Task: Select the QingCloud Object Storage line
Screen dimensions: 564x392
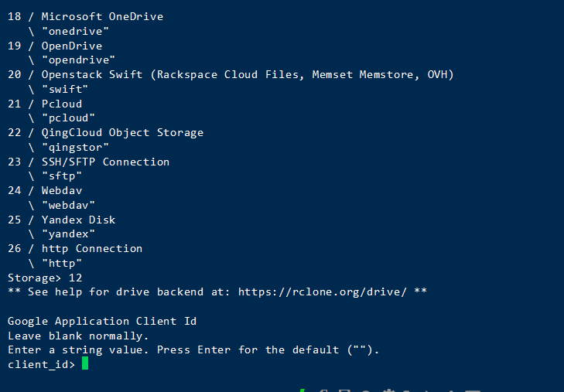Action: click(122, 132)
